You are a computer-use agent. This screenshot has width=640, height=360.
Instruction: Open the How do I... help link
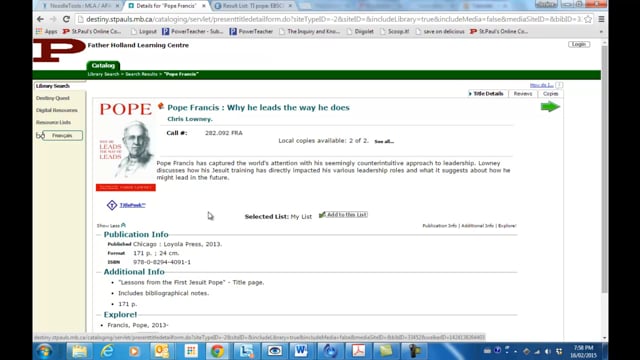[x=541, y=85]
